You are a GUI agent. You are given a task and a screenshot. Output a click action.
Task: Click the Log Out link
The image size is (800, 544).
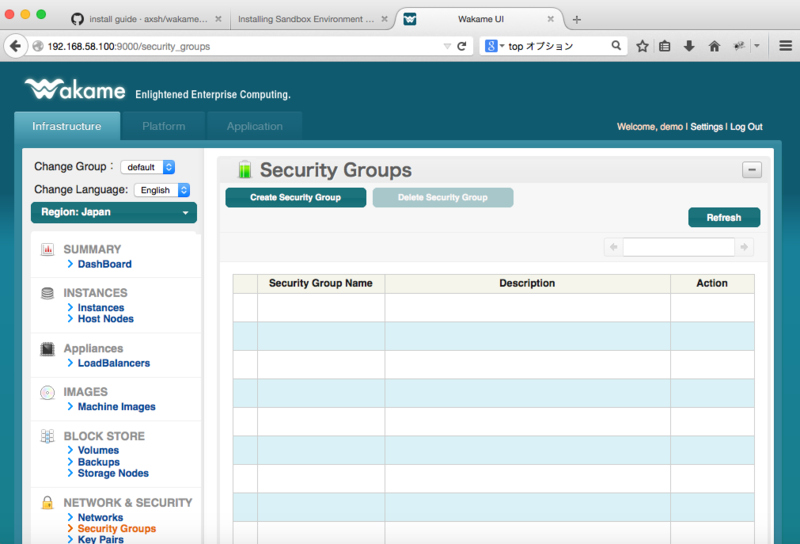[746, 127]
